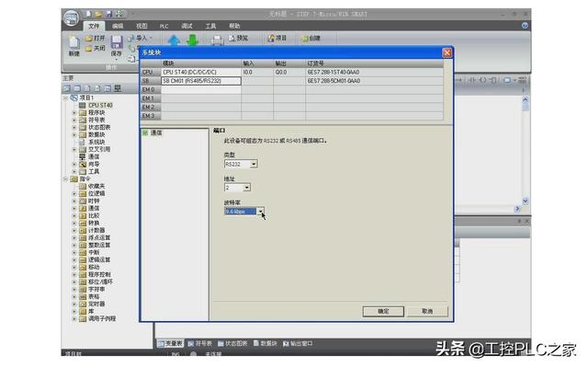Select 系统块 in the project tree

(96, 142)
